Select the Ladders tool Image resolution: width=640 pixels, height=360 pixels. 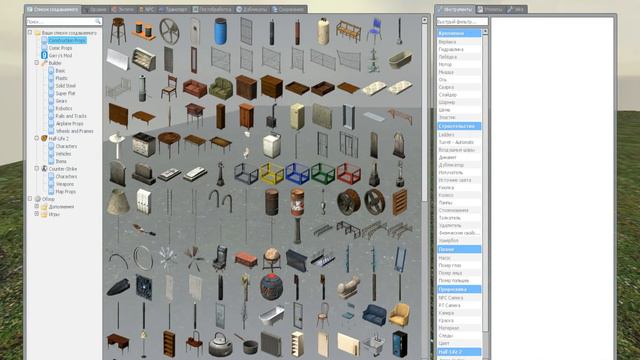tap(459, 135)
